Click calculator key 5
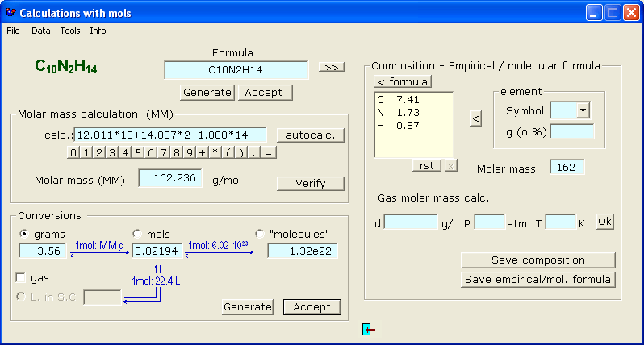Viewport: 644px width, 345px height. click(x=138, y=152)
